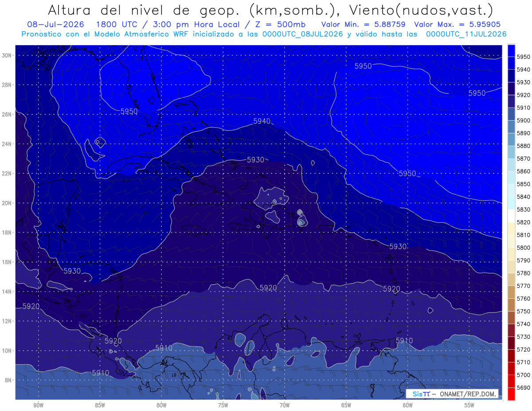Select the 12N latitude axis label
The image size is (532, 411).
(x=8, y=321)
